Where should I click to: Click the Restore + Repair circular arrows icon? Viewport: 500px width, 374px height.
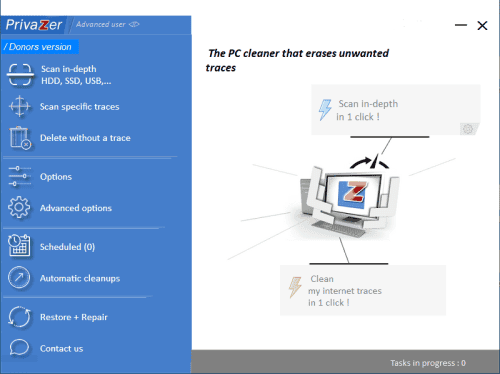pos(19,316)
